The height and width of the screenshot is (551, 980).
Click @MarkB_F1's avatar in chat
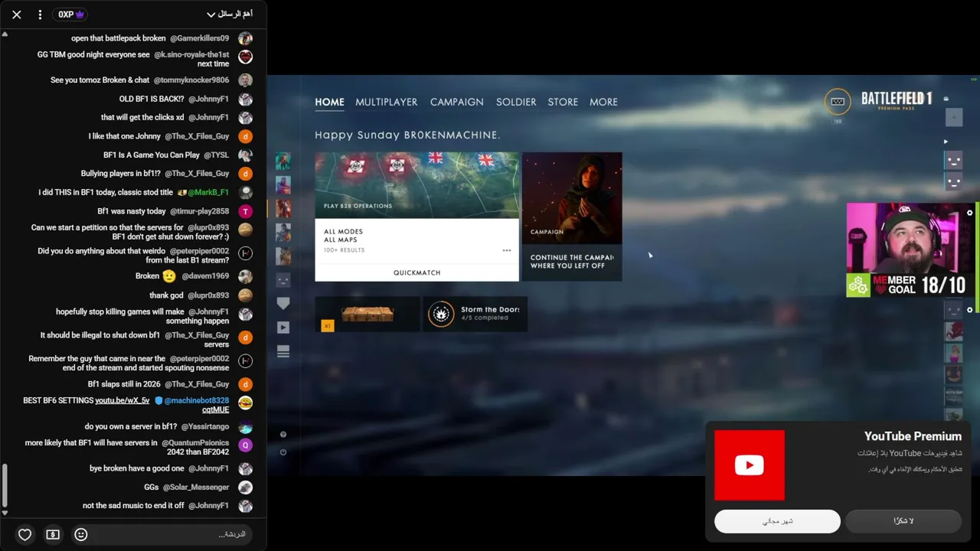245,193
